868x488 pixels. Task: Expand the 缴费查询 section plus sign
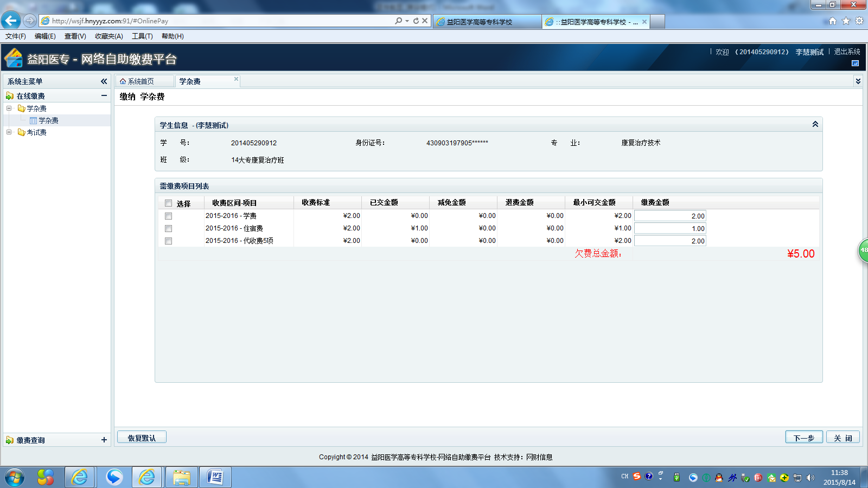104,440
